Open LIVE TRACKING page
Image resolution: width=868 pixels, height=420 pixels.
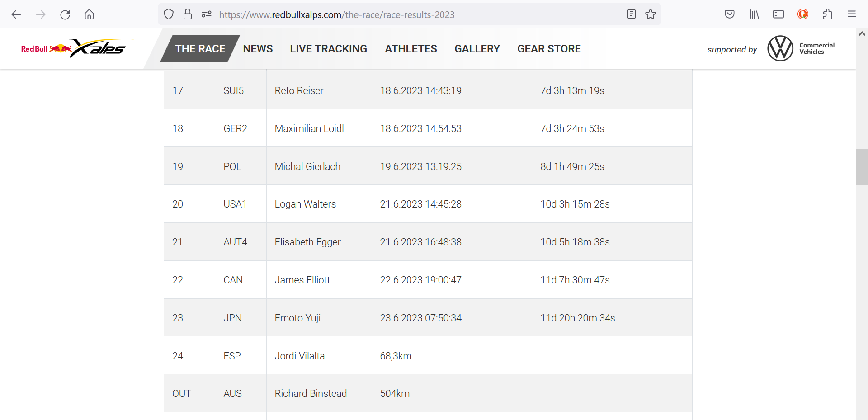[329, 49]
